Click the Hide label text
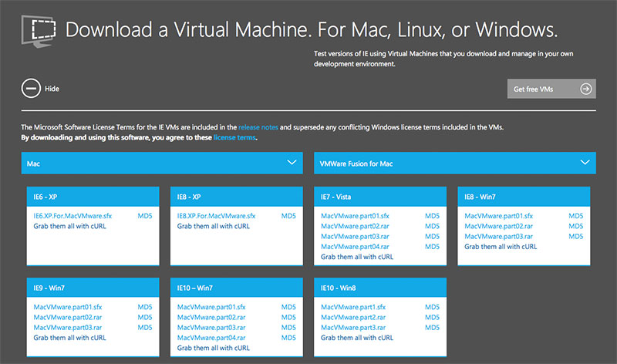 pyautogui.click(x=52, y=89)
